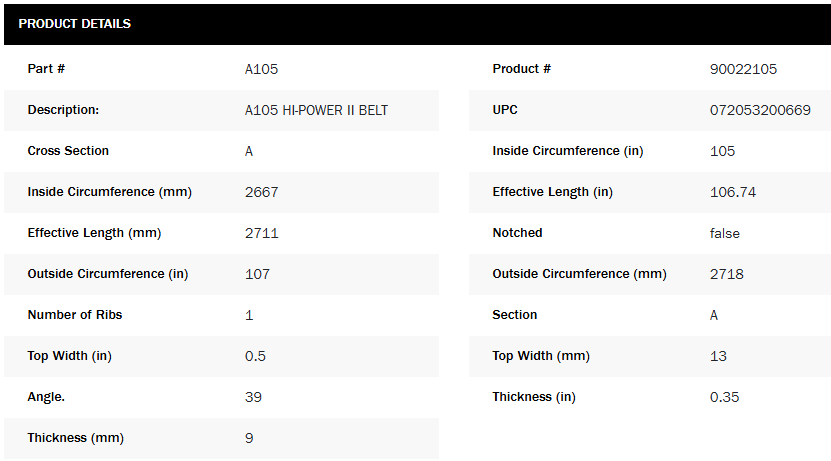Click the product number 90022105

click(x=743, y=69)
